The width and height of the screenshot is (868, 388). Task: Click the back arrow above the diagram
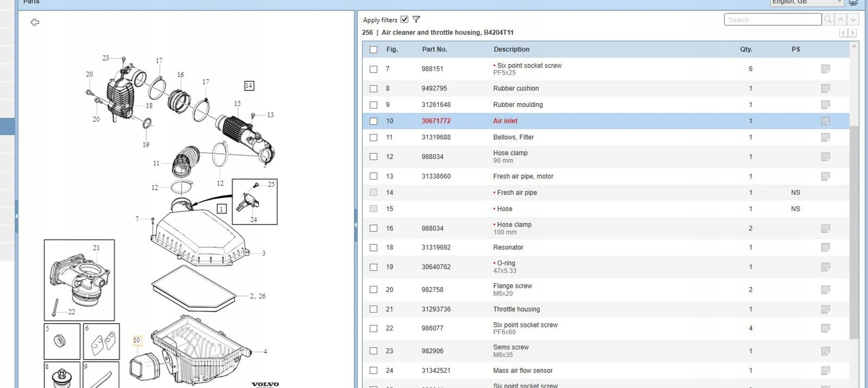coord(35,23)
